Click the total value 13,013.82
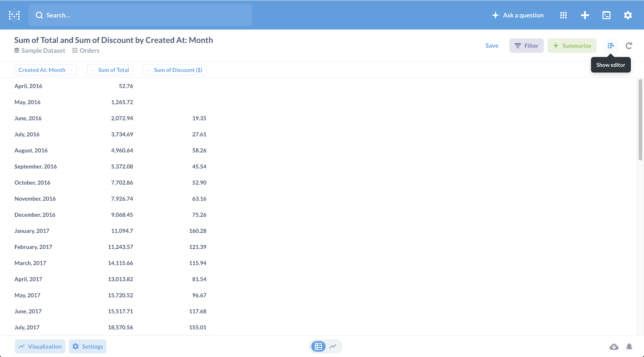The image size is (644, 357). 120,279
